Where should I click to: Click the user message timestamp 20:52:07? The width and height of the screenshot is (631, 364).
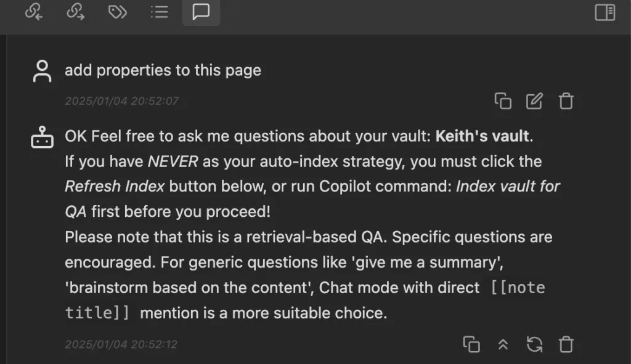(x=121, y=101)
